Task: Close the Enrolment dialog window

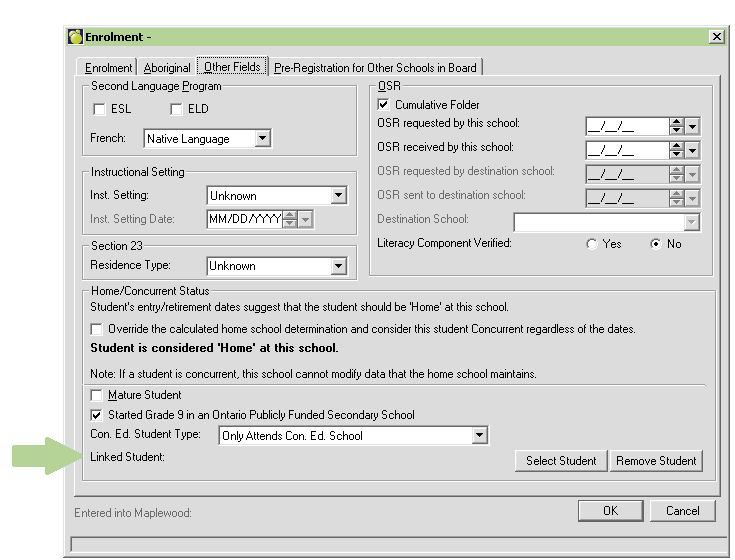Action: pyautogui.click(x=716, y=36)
